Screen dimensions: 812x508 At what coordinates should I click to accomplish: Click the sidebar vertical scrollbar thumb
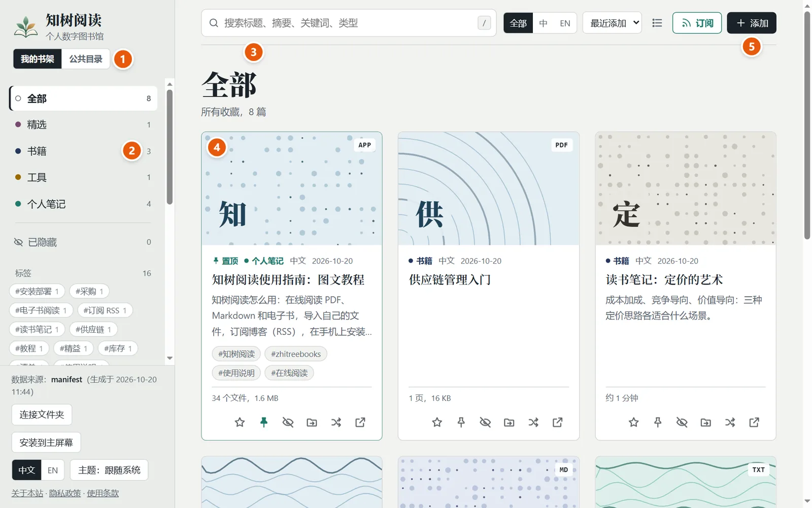pos(170,147)
